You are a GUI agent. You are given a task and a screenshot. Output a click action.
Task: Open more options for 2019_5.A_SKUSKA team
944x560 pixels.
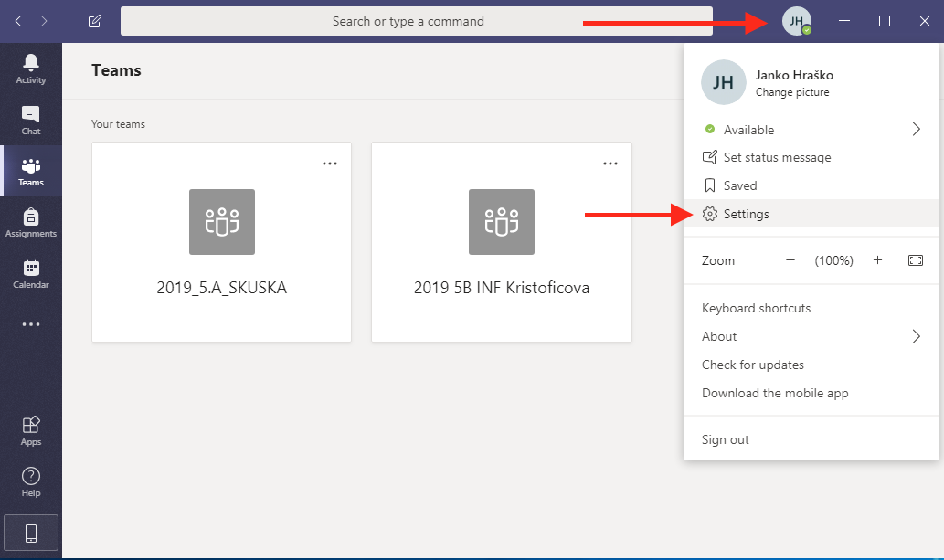(x=330, y=164)
